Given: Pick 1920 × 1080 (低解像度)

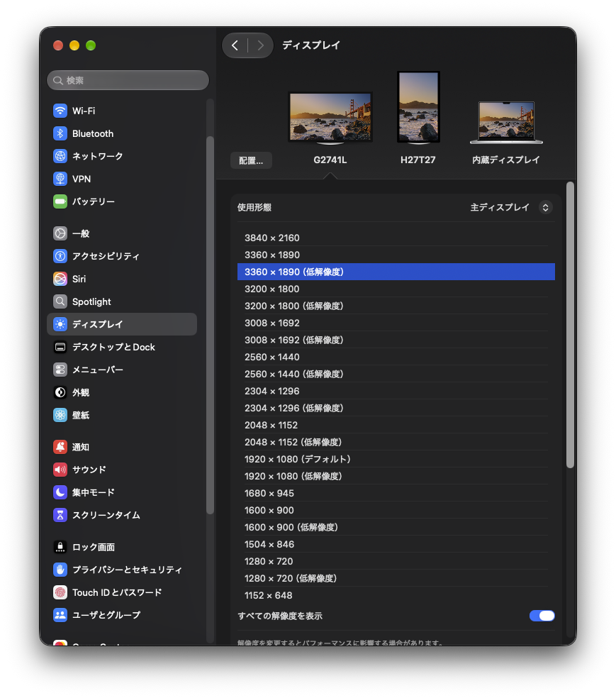Looking at the screenshot, I should 396,476.
